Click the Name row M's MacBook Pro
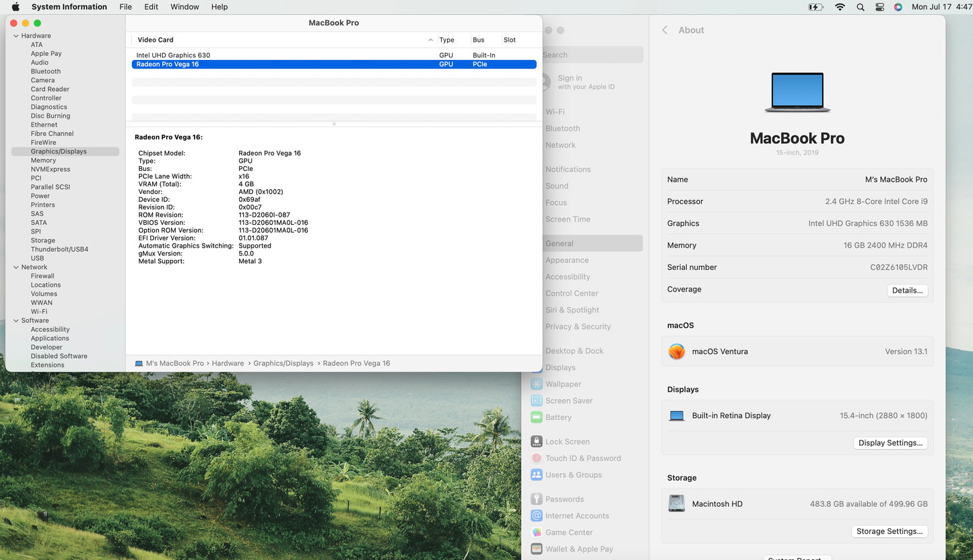The image size is (973, 560). tap(797, 180)
